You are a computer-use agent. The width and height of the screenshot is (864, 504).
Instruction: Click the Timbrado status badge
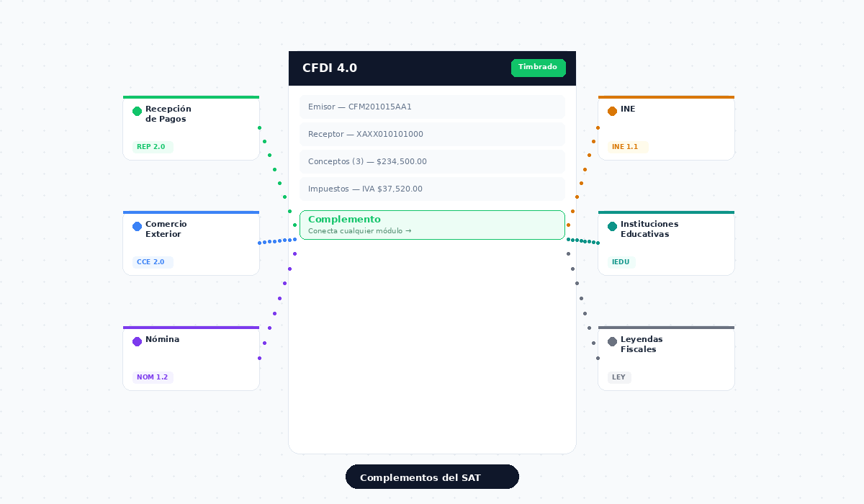[538, 68]
